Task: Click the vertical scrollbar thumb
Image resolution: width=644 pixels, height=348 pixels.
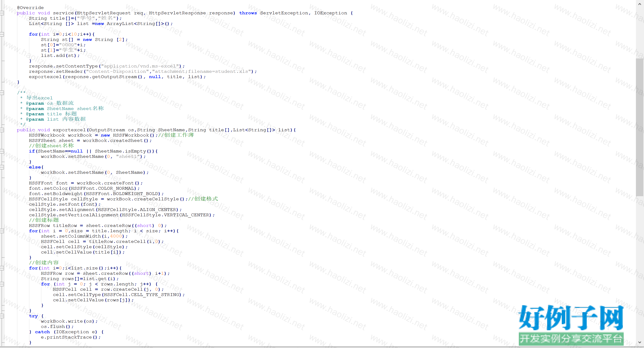Action: pos(640,127)
